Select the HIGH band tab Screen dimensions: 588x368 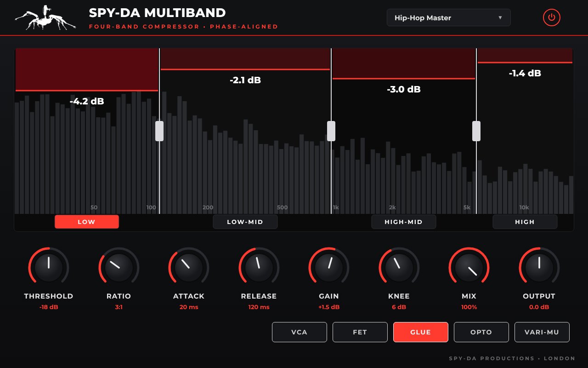point(525,222)
